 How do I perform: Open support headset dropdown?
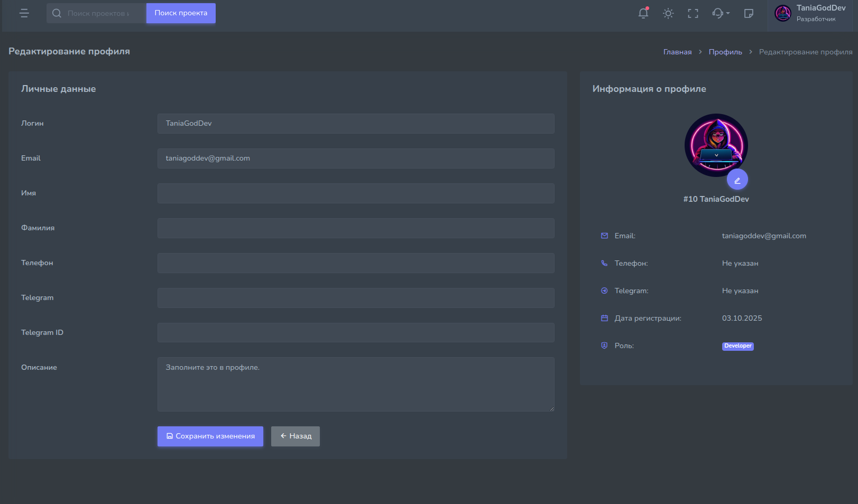coord(721,13)
